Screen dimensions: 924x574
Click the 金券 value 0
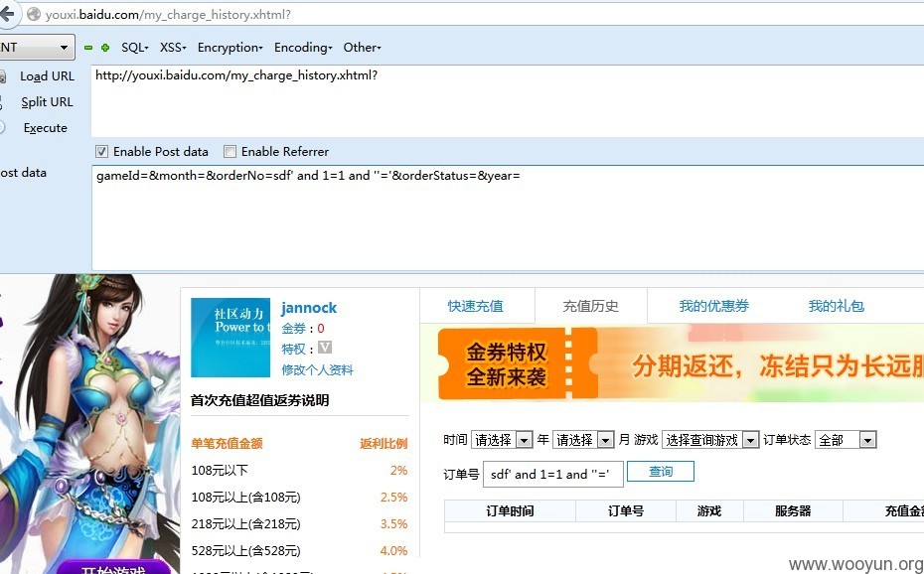321,329
